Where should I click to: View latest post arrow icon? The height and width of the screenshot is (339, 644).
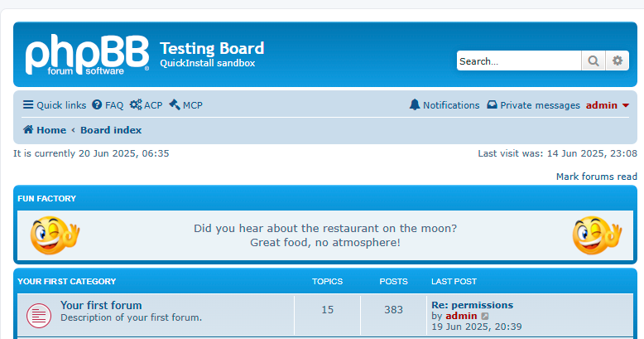(x=485, y=317)
